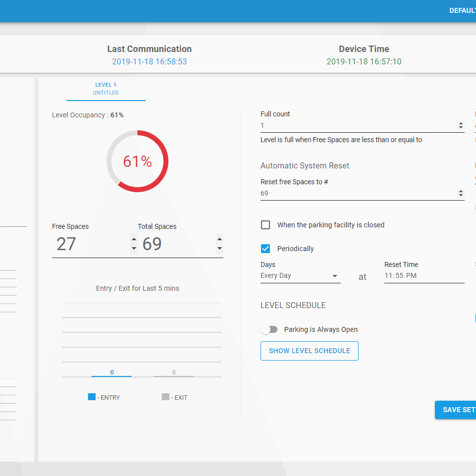Click into the Full count input field
This screenshot has width=476, height=476.
click(x=357, y=126)
